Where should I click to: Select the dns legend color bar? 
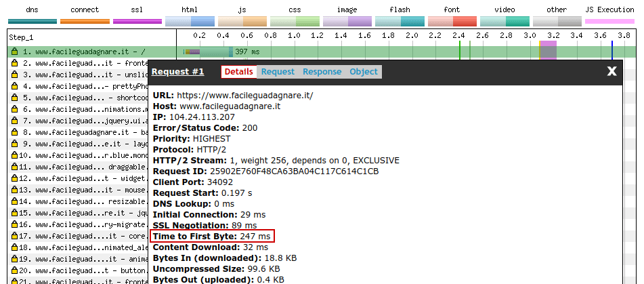point(33,22)
